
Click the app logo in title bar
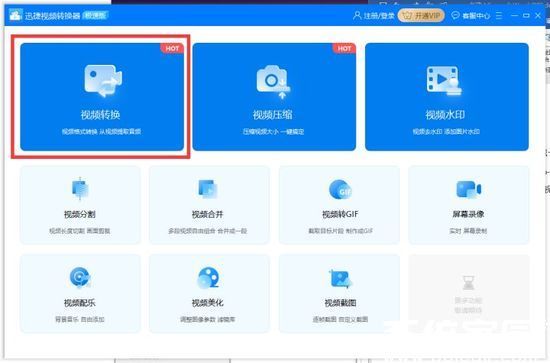(15, 15)
